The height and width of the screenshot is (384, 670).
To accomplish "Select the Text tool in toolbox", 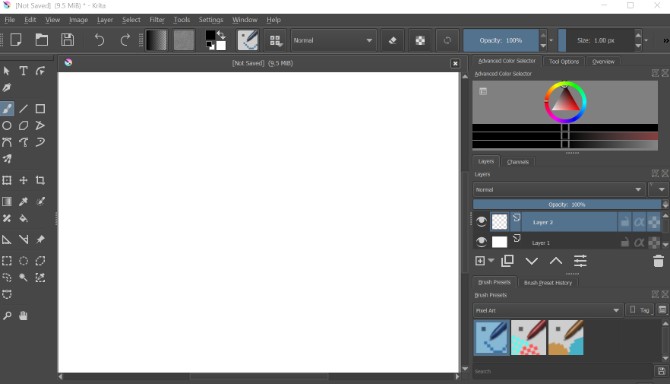I will [23, 70].
